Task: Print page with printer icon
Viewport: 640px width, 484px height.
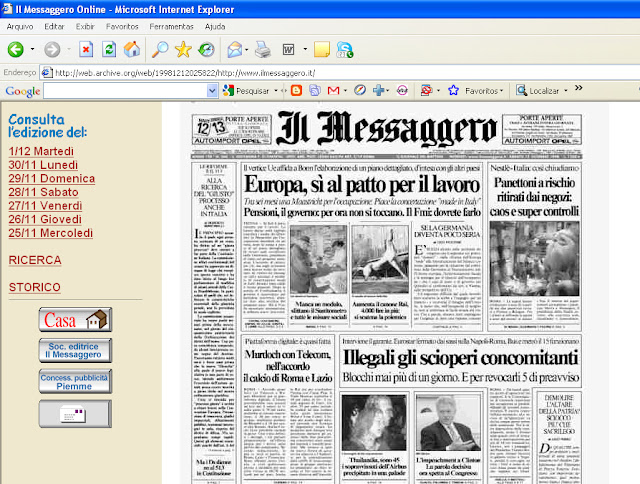Action: (263, 49)
